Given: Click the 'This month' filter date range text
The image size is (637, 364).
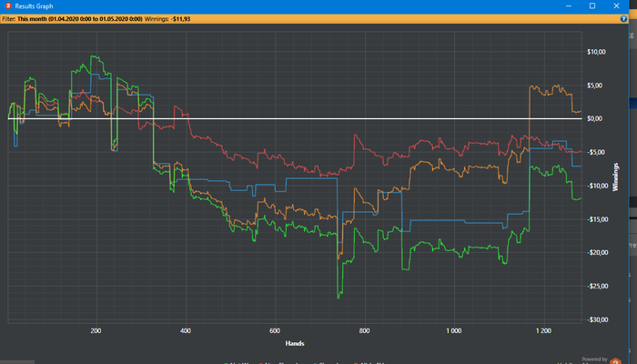Looking at the screenshot, I should click(80, 19).
